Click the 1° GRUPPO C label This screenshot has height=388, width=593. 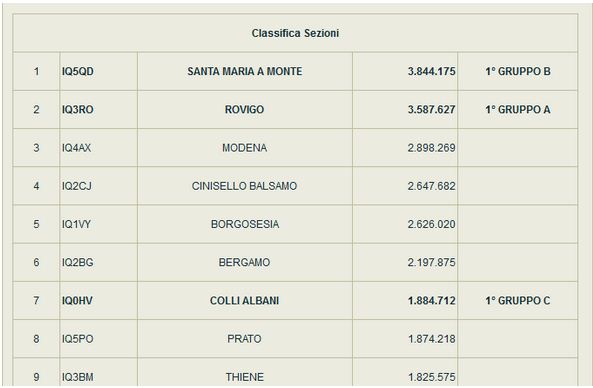point(518,301)
